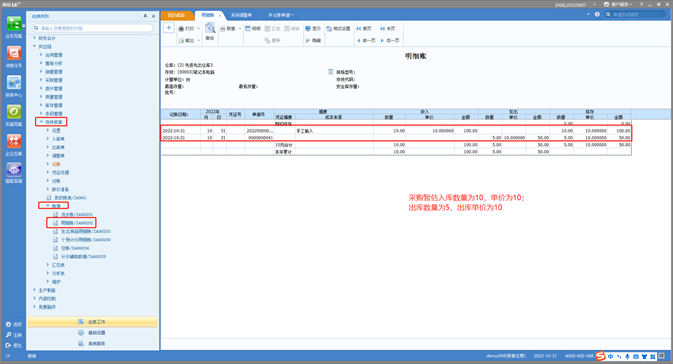Expand the 汇总表 tree node
Image resolution: width=673 pixels, height=364 pixels.
[x=48, y=265]
